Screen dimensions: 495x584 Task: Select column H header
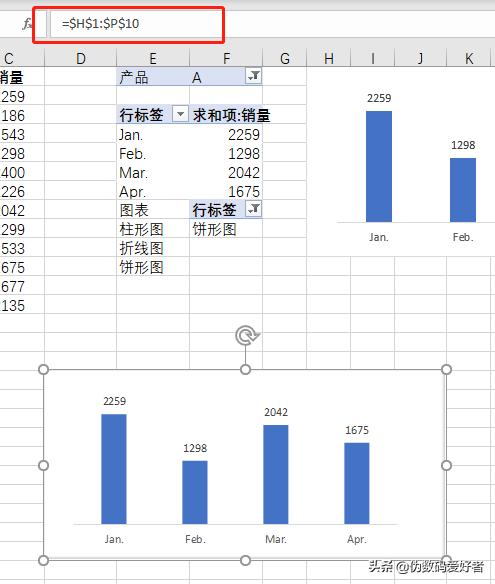(x=329, y=58)
